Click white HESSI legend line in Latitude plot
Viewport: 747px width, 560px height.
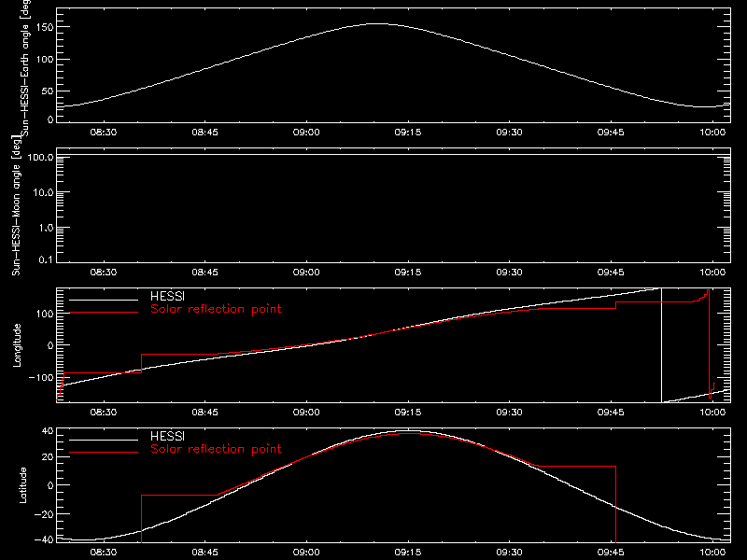point(104,440)
